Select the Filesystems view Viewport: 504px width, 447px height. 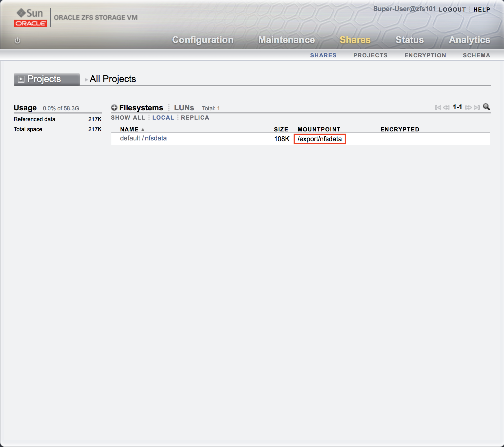[141, 108]
